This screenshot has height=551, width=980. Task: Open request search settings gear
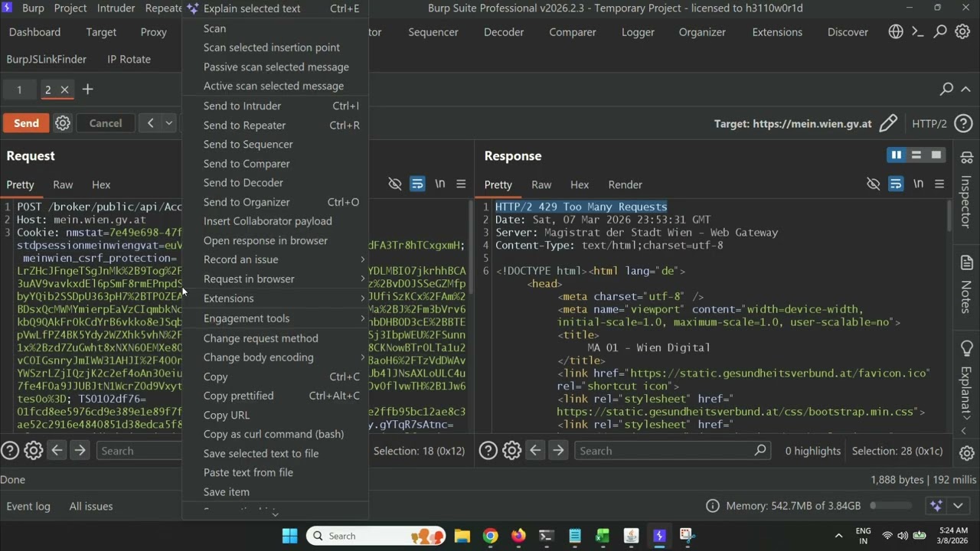click(33, 451)
